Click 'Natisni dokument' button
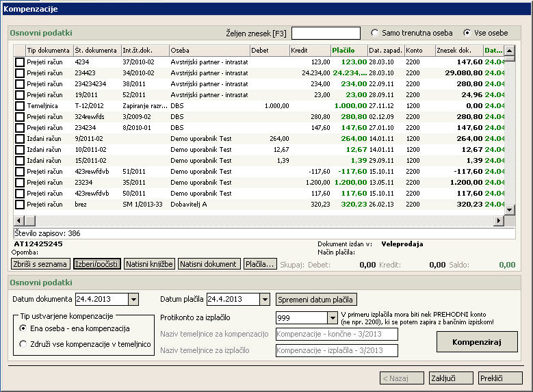This screenshot has height=392, width=533. click(209, 264)
